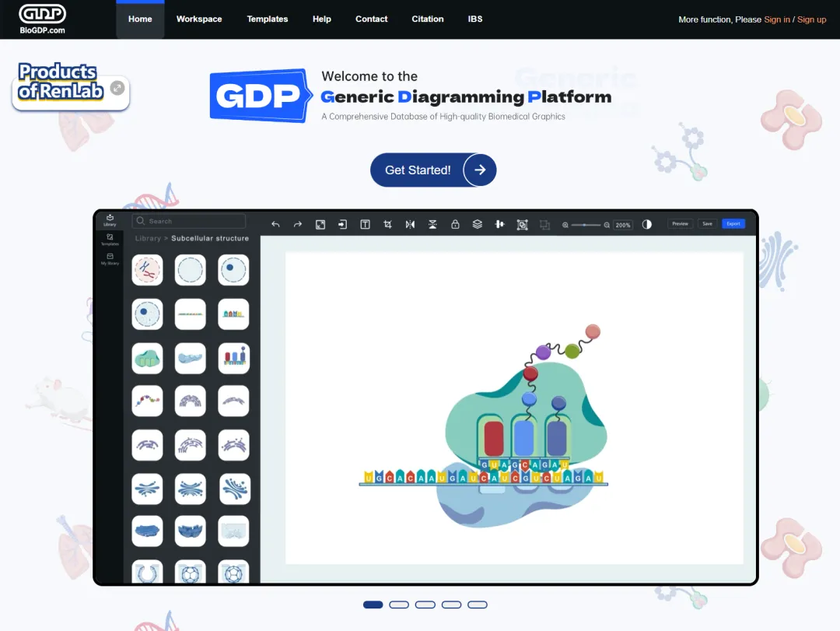Click the Templates sidebar icon in editor
Image resolution: width=840 pixels, height=631 pixels.
(x=110, y=240)
